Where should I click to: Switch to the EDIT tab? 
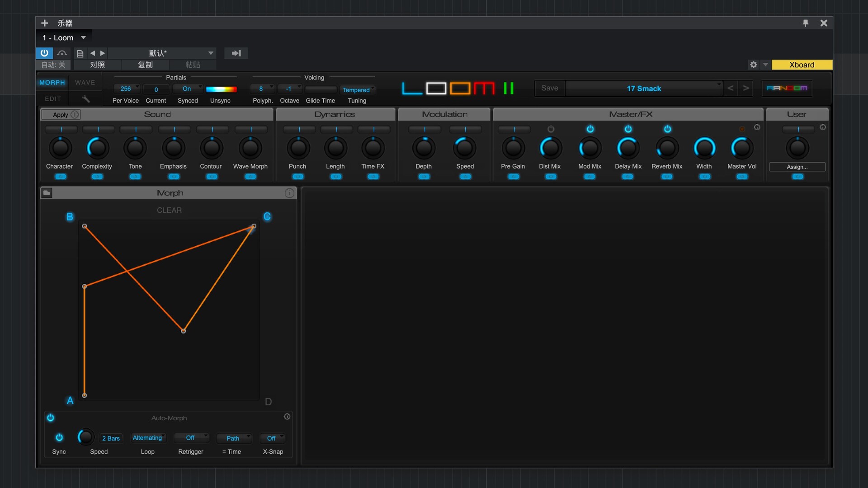coord(53,99)
